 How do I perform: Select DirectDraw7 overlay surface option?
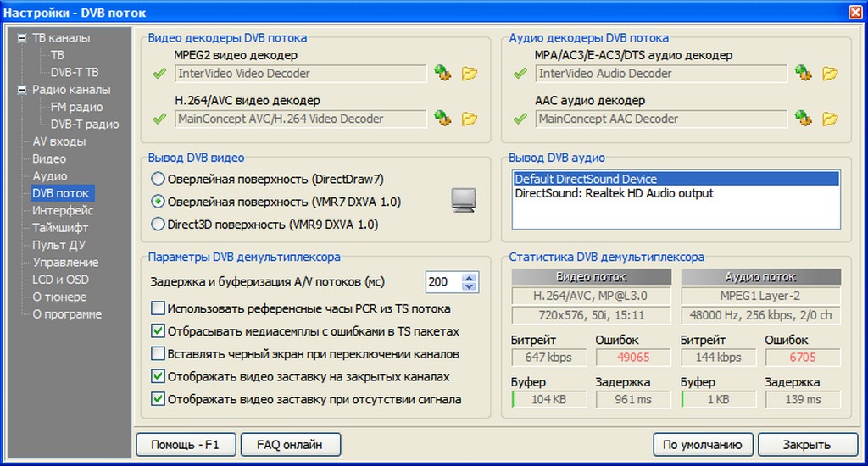158,180
